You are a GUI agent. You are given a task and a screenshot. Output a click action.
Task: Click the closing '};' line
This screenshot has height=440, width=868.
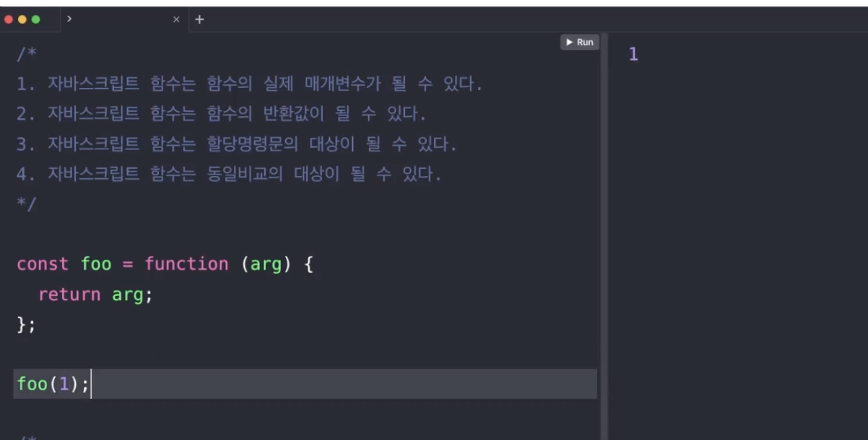click(x=26, y=325)
